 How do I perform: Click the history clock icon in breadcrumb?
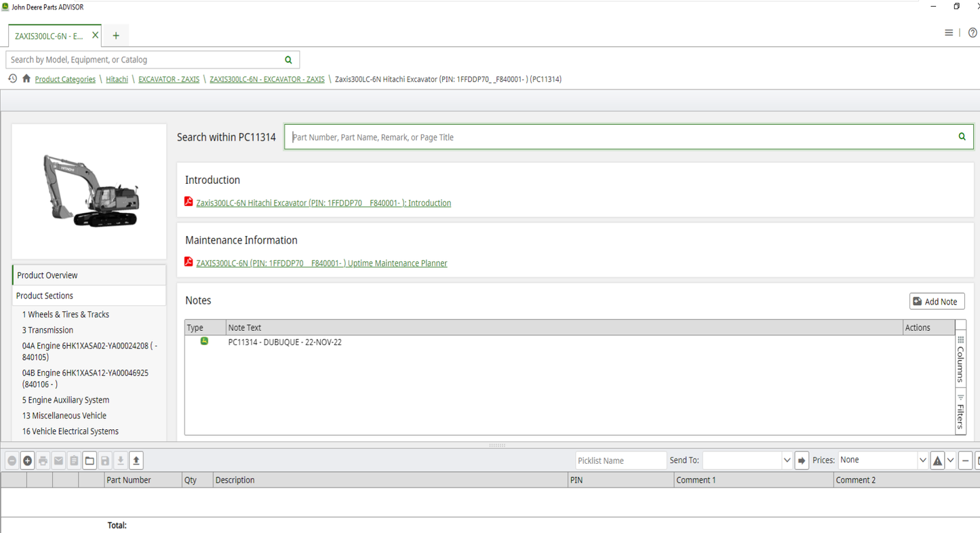(x=12, y=79)
